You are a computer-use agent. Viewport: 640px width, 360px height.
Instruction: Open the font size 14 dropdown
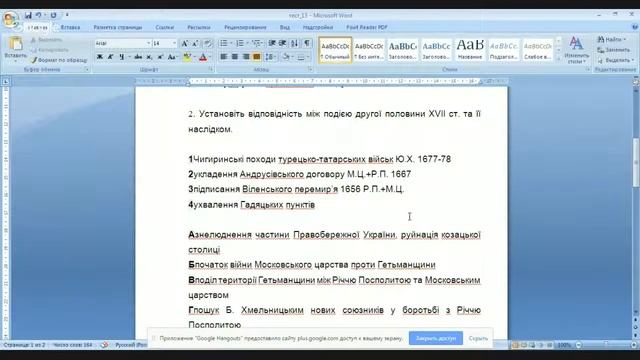(x=174, y=43)
